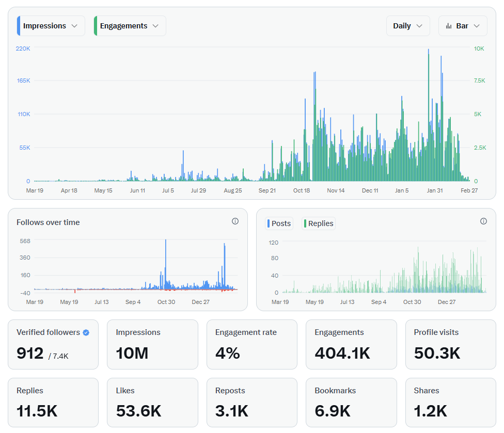This screenshot has width=504, height=433.
Task: Open the Bar chart type dropdown
Action: [x=463, y=26]
